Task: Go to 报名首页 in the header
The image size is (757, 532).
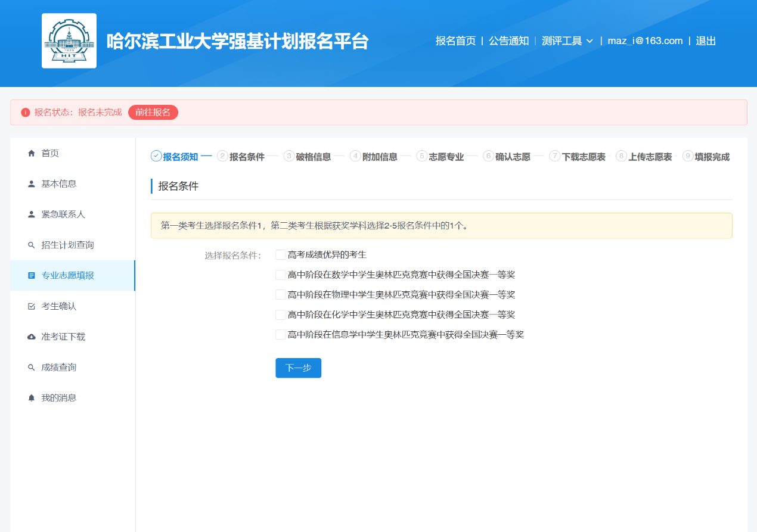Action: pyautogui.click(x=455, y=41)
